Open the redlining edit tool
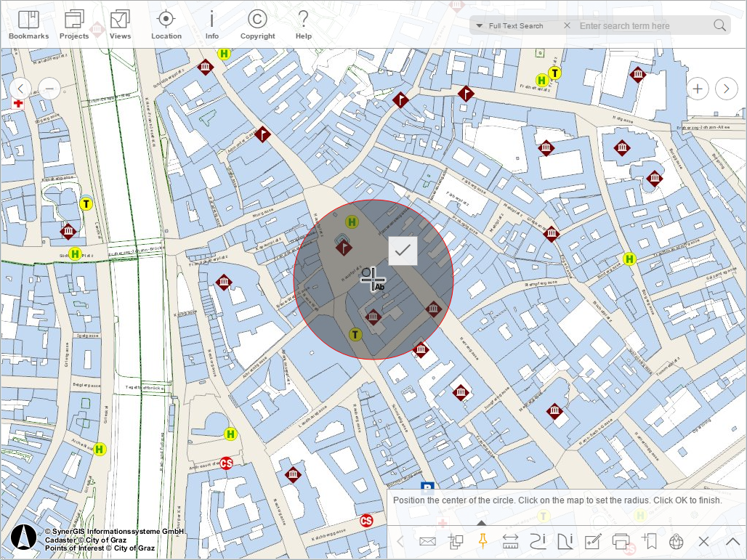 594,541
